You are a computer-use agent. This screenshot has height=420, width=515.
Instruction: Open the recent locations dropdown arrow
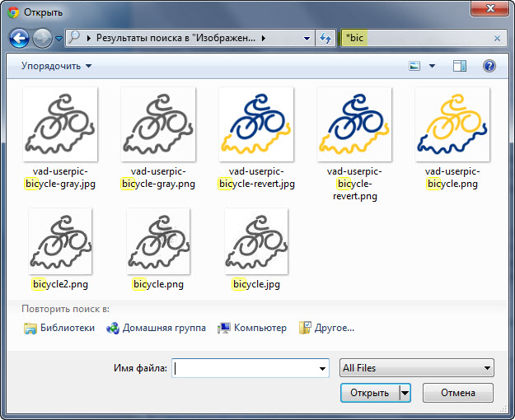pos(59,39)
